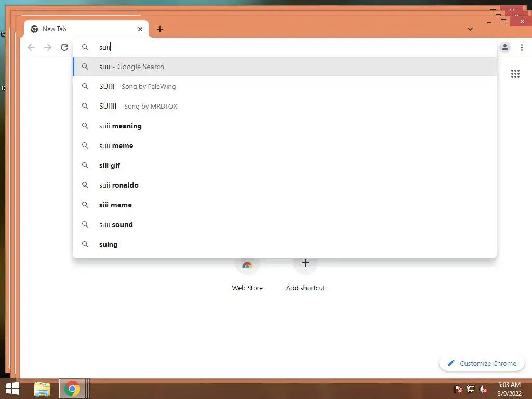
Task: Go forward using the forward arrow
Action: coord(48,47)
